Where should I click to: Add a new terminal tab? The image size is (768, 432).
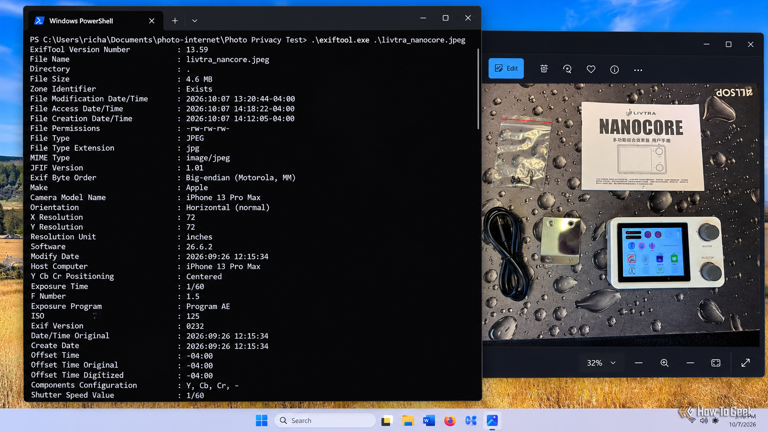point(175,21)
